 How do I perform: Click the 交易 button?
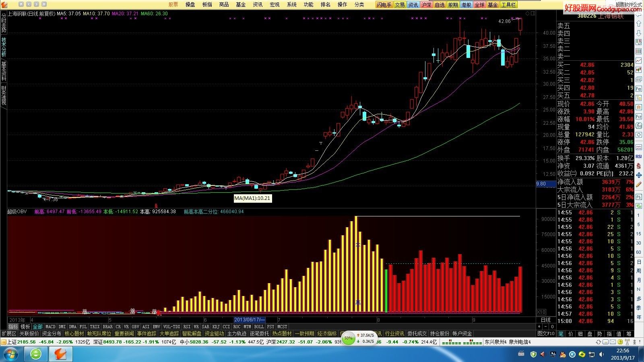(x=400, y=5)
